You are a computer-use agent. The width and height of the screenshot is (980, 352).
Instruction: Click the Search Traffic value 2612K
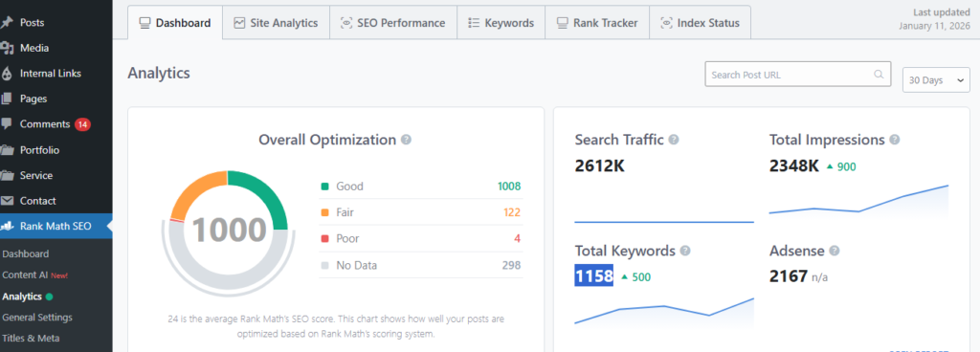tap(599, 166)
